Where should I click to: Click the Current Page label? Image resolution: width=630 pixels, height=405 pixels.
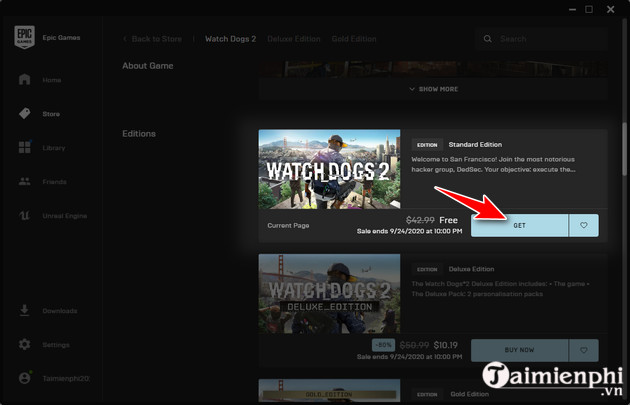(288, 225)
